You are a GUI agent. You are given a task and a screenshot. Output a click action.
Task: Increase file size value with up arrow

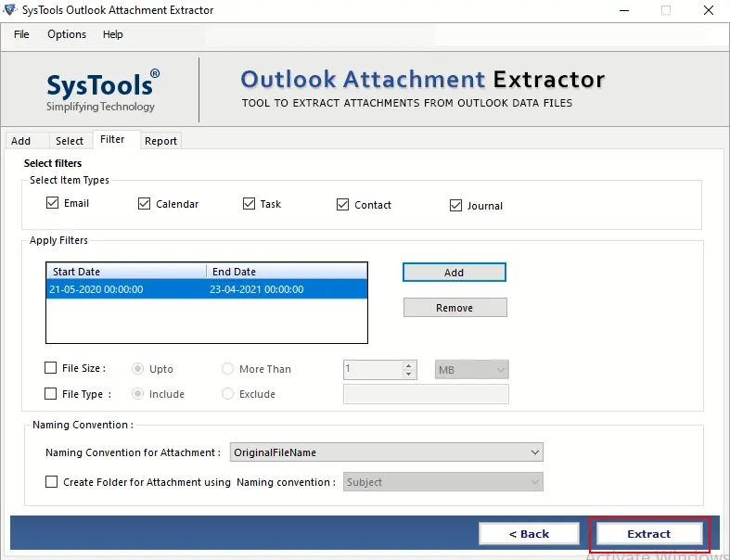(409, 365)
